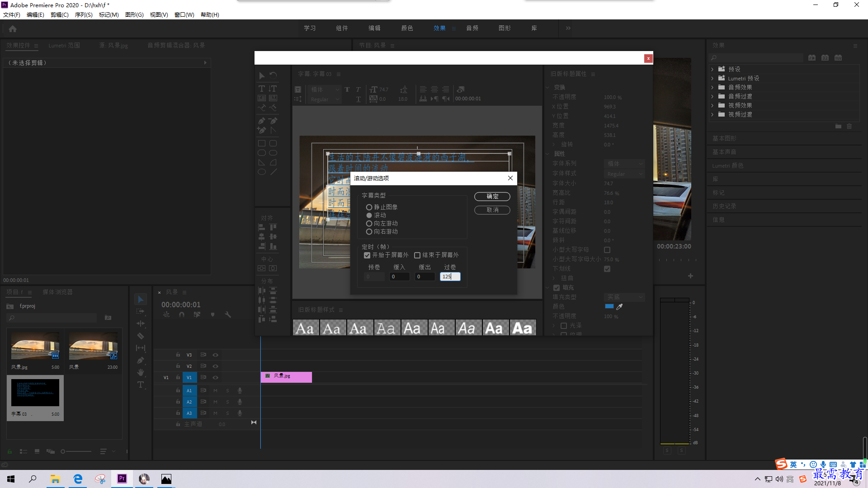Select the Selection arrow in title designer
This screenshot has width=868, height=488.
[262, 75]
